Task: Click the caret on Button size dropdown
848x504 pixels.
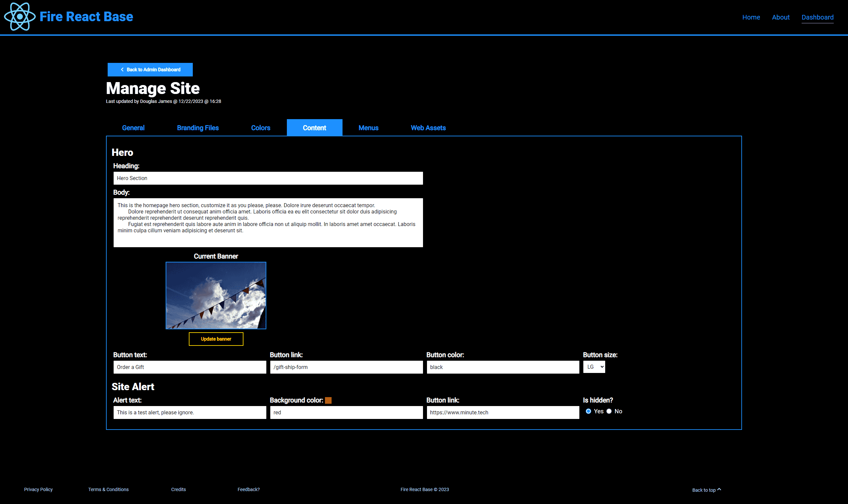Action: tap(602, 367)
